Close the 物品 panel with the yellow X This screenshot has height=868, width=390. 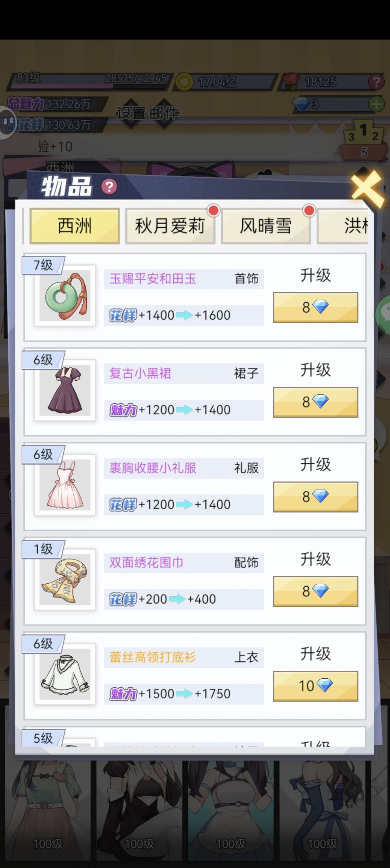tap(368, 188)
